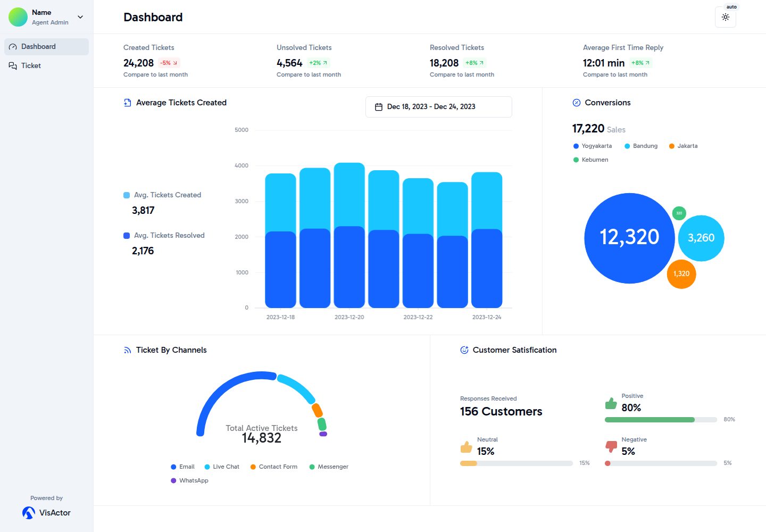Screen dimensions: 766x532
Task: Toggle the Yogyakarta legend item
Action: (x=592, y=146)
